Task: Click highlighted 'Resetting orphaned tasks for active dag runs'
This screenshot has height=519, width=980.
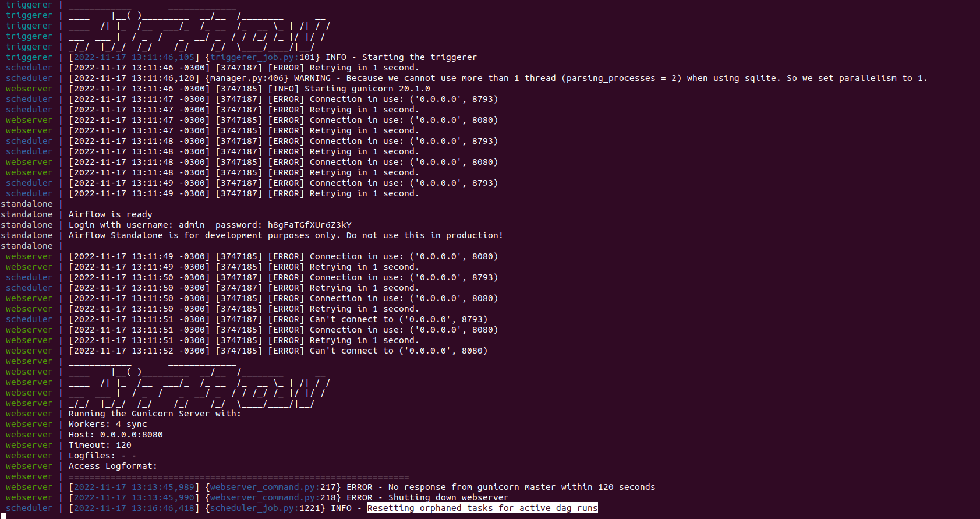Action: pyautogui.click(x=483, y=508)
